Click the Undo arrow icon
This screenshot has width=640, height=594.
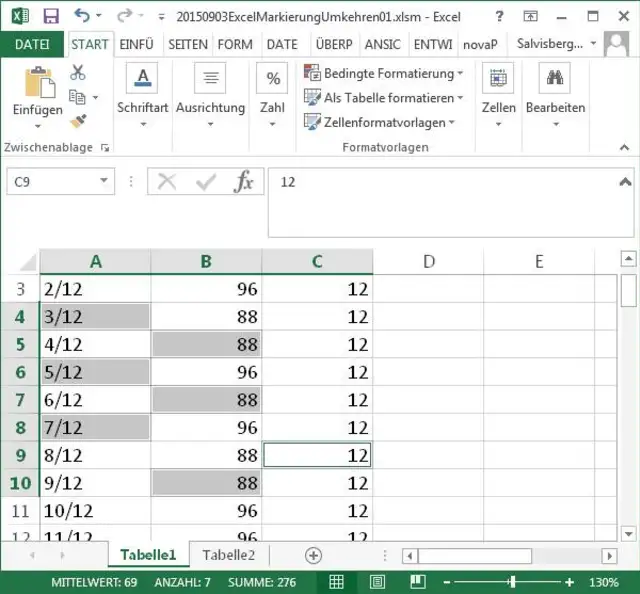tap(82, 16)
